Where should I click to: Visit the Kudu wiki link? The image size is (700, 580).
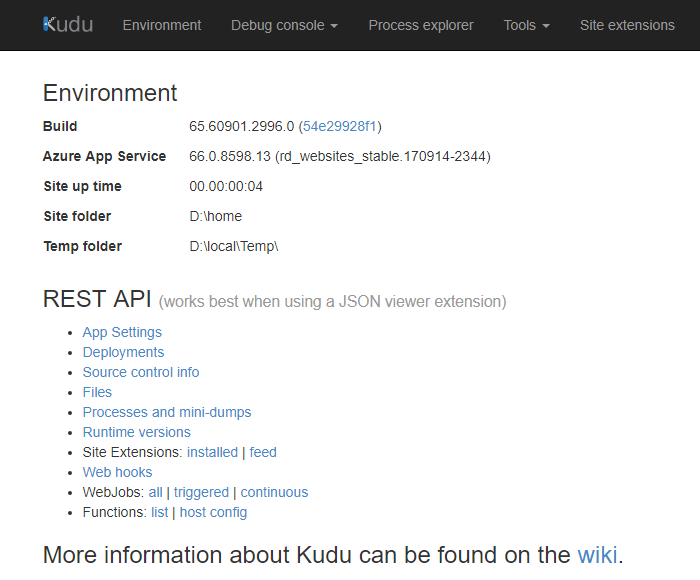coord(597,554)
